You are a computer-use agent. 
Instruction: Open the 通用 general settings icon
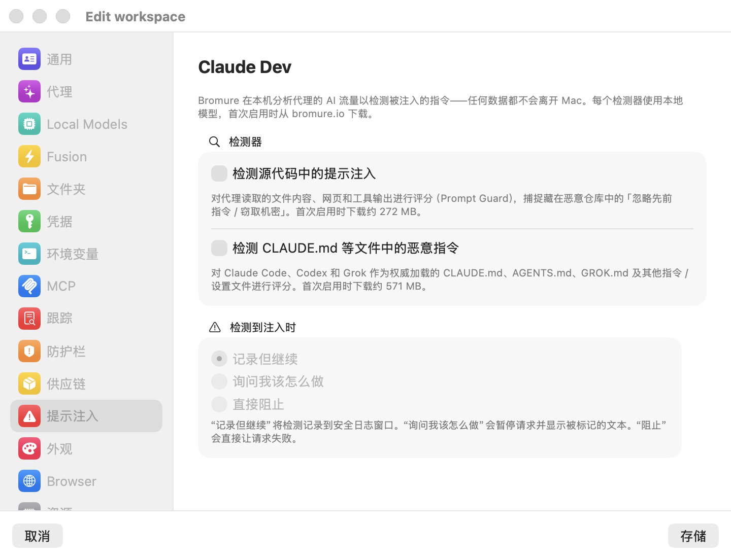click(x=29, y=59)
